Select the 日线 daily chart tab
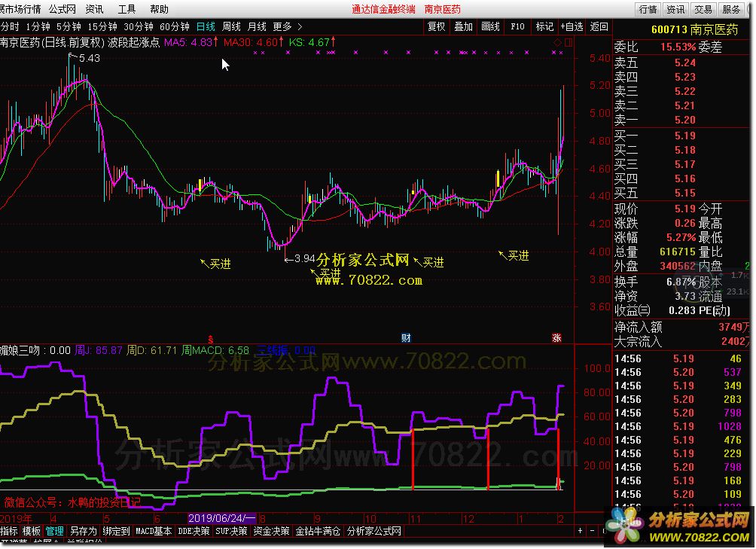This screenshot has height=549, width=756. [206, 26]
